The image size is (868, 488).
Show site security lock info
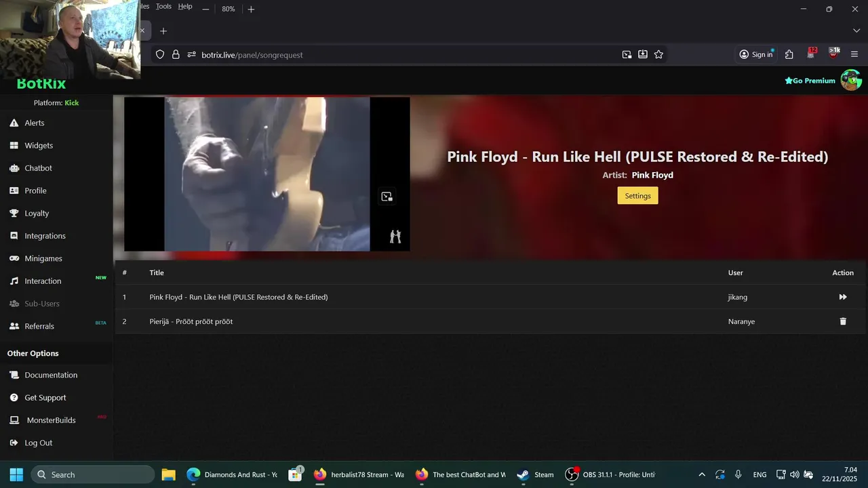[176, 55]
